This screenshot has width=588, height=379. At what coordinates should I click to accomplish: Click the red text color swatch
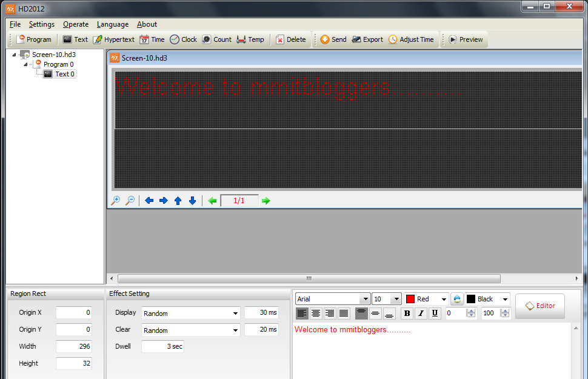point(410,299)
